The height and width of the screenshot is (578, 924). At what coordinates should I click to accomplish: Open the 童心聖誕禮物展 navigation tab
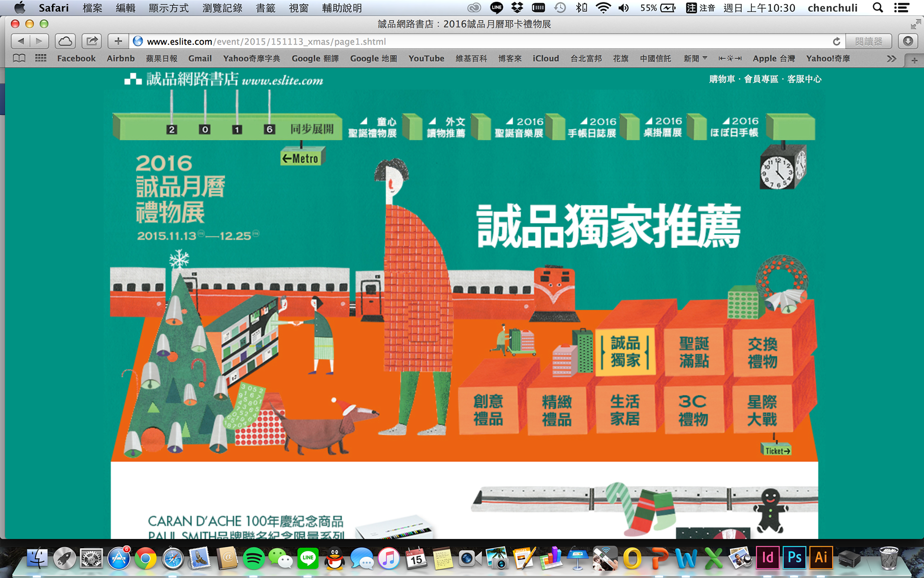click(x=372, y=127)
